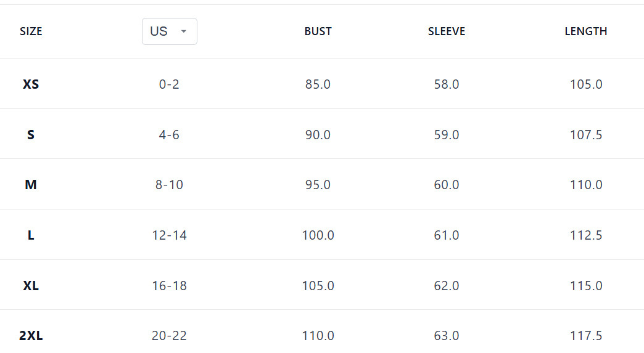The image size is (644, 353).
Task: Click the SLEEVE column header
Action: click(447, 31)
